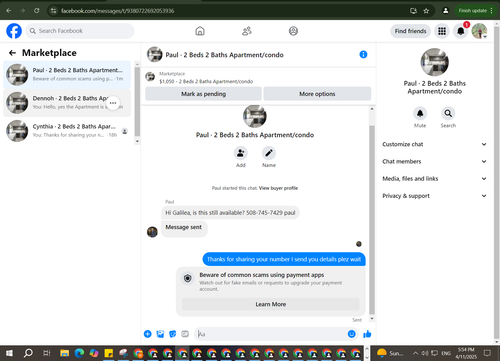Expand Chat members section
The image size is (500, 361).
tap(435, 161)
